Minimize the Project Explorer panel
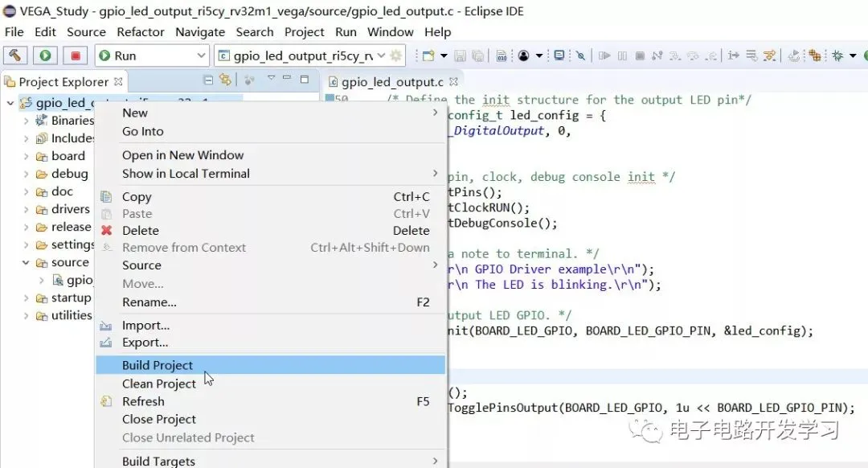Viewport: 868px width, 468px height. [287, 78]
